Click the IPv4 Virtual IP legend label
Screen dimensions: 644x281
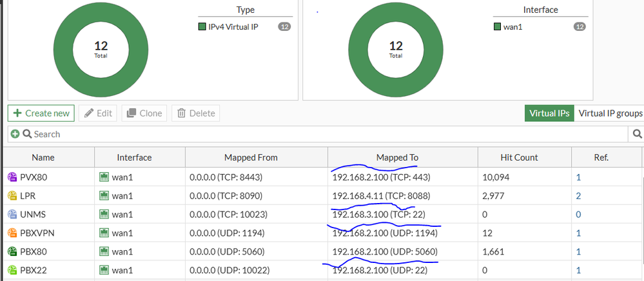point(233,26)
